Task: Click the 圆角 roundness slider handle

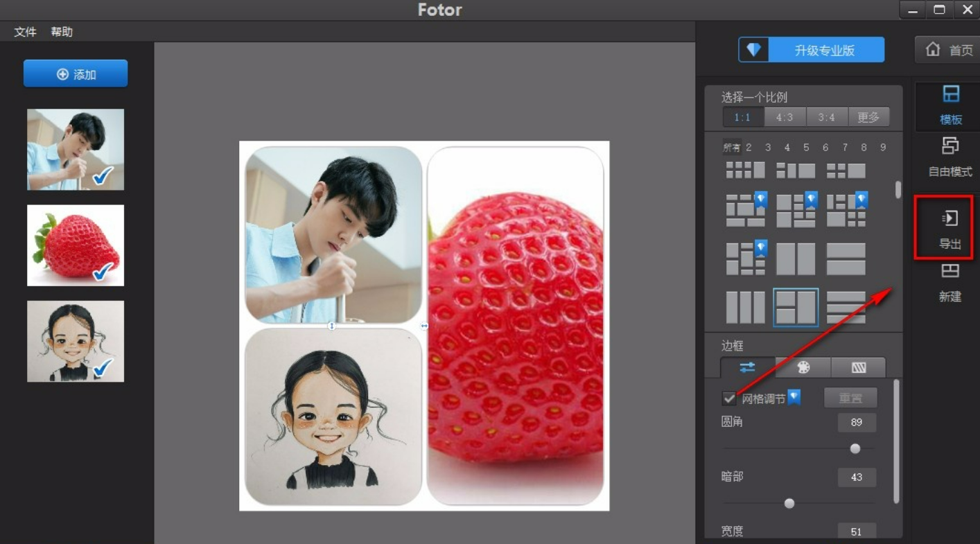Action: pyautogui.click(x=855, y=448)
